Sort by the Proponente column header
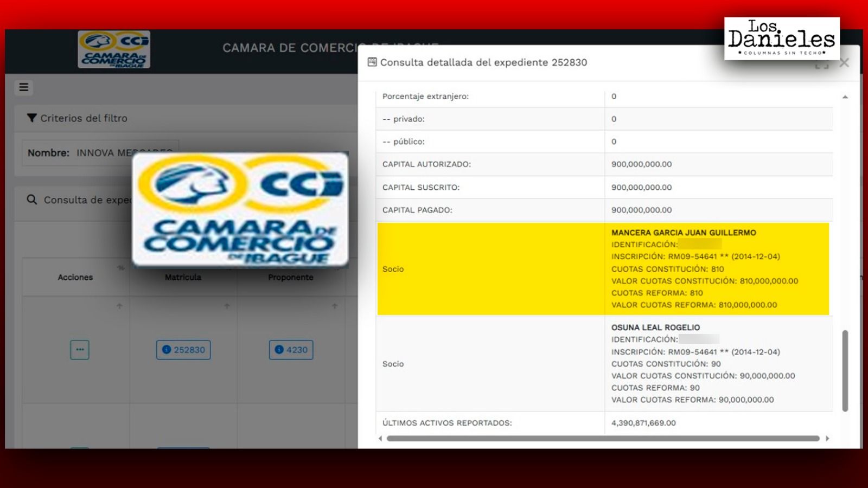Screen dimensions: 868x488 coord(291,277)
